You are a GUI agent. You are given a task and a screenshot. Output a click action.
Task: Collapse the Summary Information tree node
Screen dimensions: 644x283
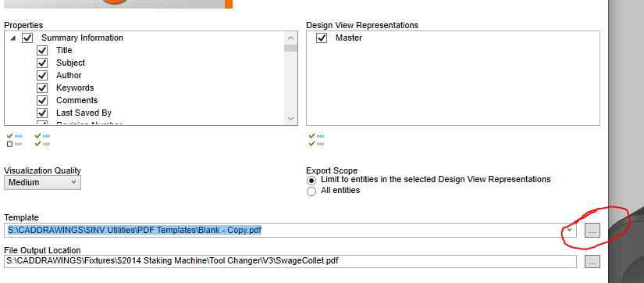point(12,38)
